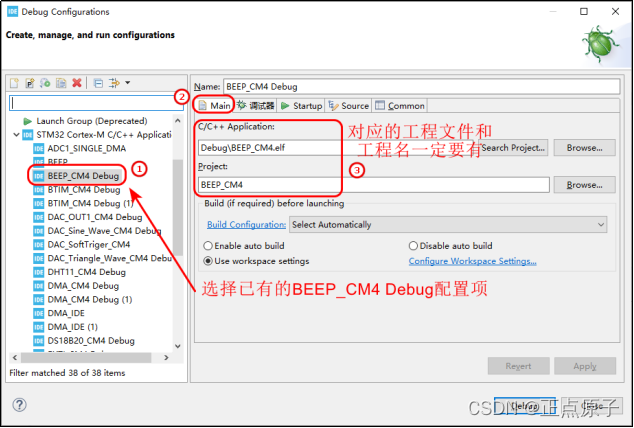Click the icon beside DAC_SoftTriger_CM4
Viewport: 634px width, 428px height.
click(x=39, y=245)
